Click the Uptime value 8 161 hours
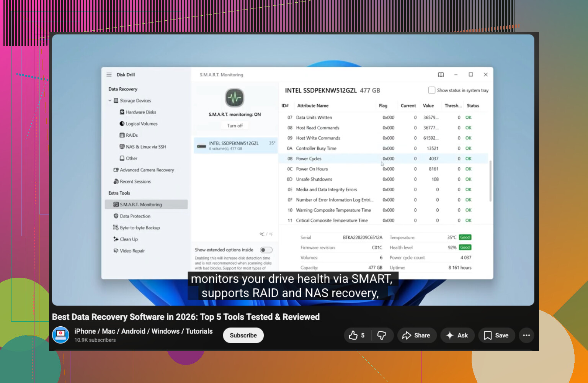 [x=460, y=268]
